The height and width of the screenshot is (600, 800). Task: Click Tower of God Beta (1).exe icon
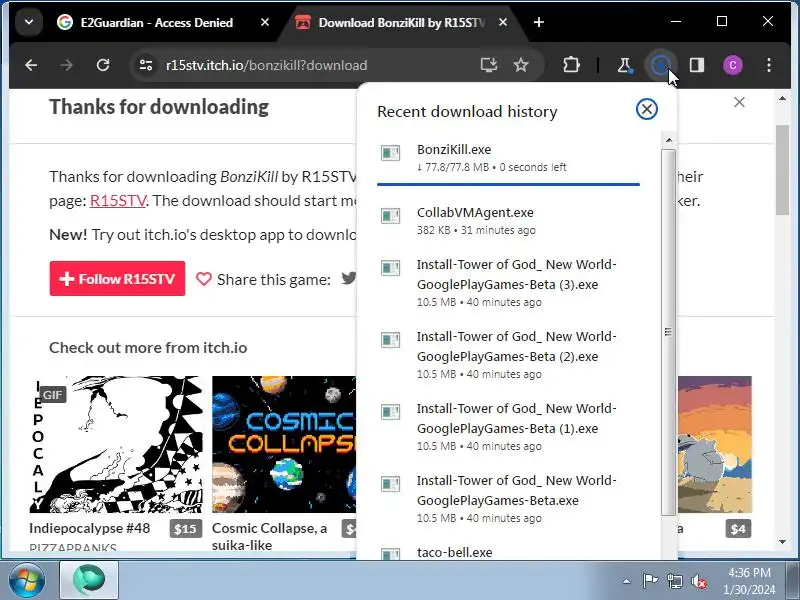point(391,411)
